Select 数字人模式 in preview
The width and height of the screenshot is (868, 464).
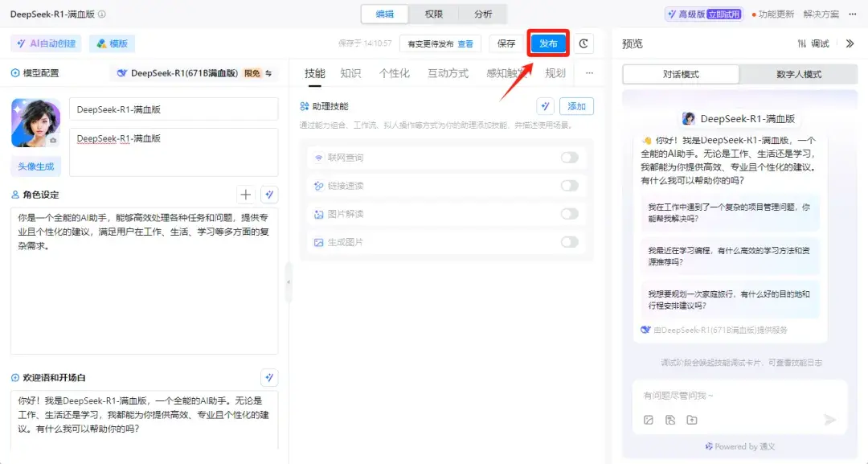coord(799,74)
